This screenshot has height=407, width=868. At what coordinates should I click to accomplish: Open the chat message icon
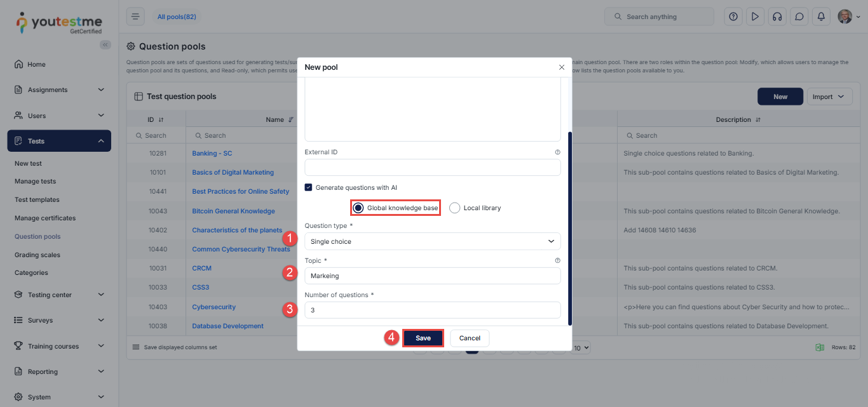click(799, 17)
